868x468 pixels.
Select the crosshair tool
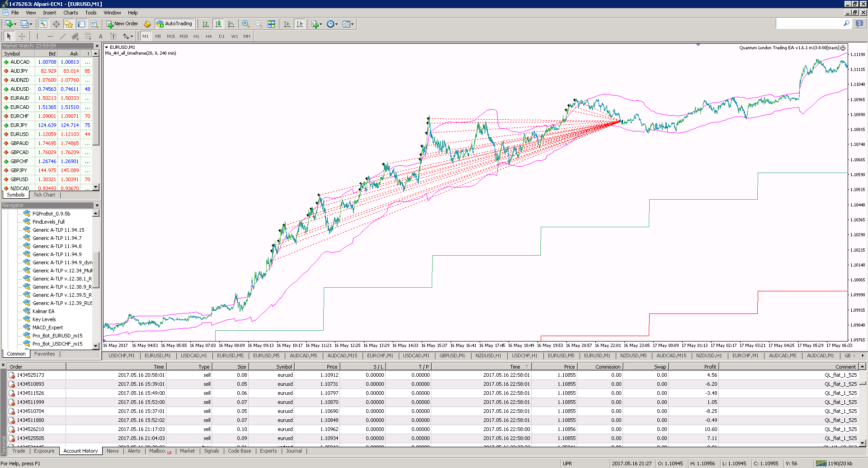coord(22,36)
